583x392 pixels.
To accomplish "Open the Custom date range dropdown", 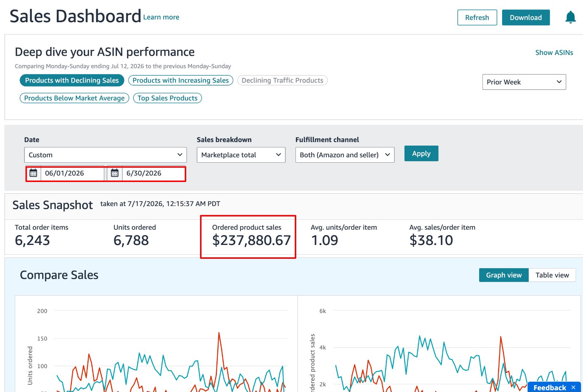I will (105, 155).
